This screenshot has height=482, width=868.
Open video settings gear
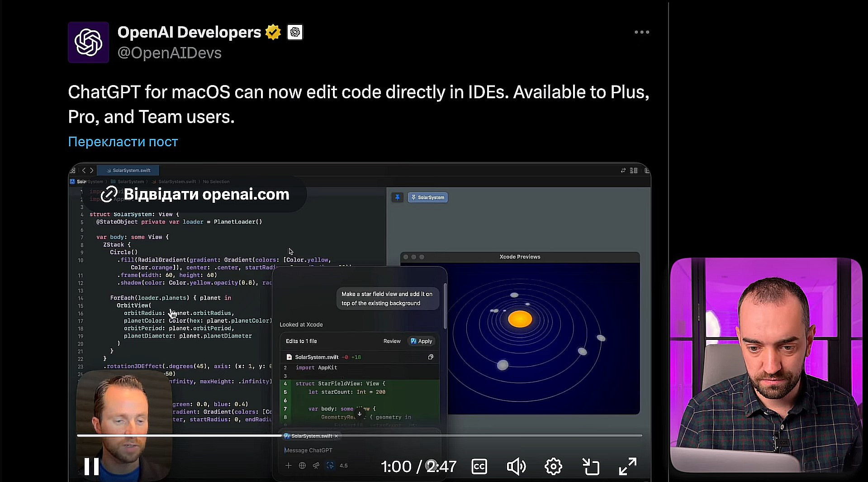point(553,466)
